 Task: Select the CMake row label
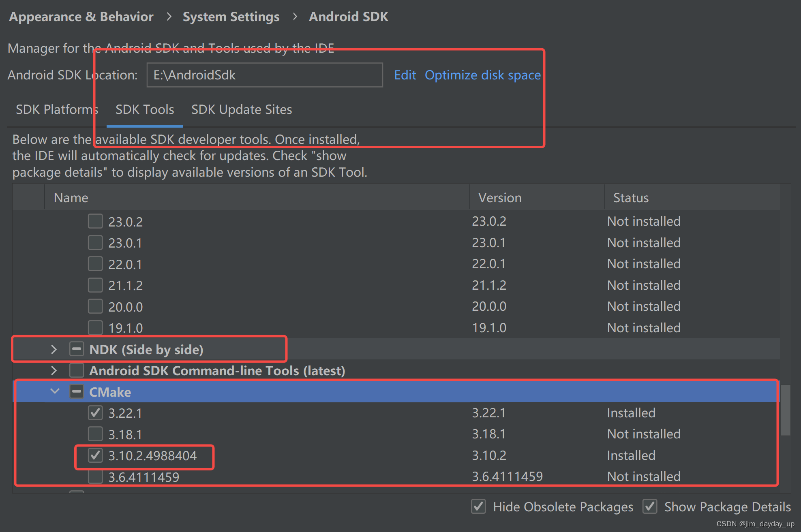click(x=110, y=392)
